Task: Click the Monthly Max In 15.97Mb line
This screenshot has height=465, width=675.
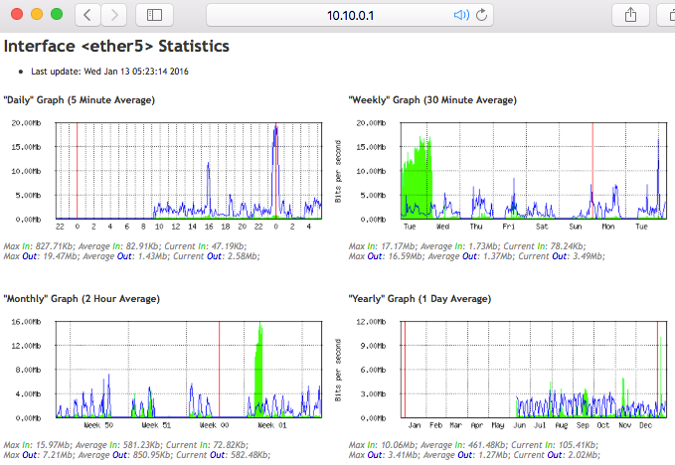Action: point(126,445)
